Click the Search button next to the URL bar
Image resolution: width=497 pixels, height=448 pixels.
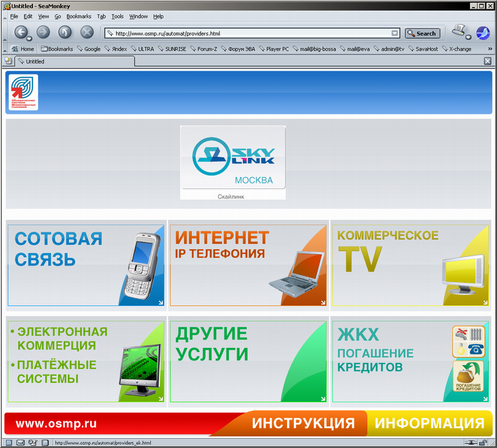422,34
